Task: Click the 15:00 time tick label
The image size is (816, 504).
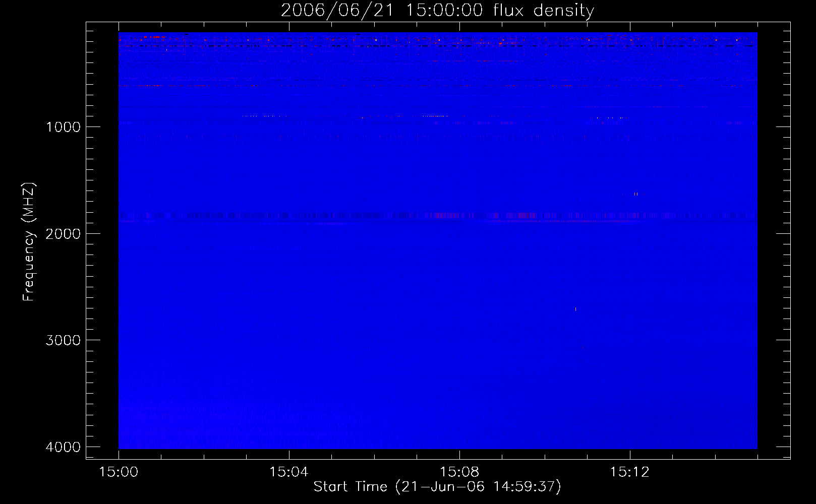Action: click(x=119, y=472)
